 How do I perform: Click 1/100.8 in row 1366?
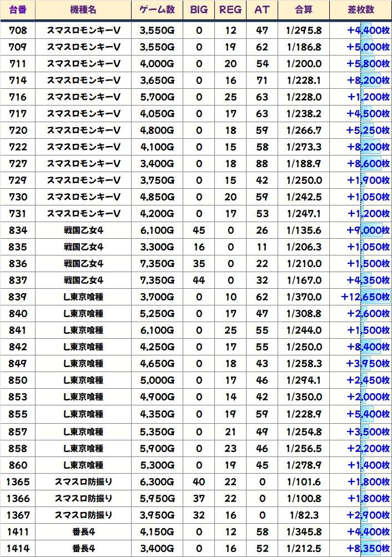(x=304, y=499)
